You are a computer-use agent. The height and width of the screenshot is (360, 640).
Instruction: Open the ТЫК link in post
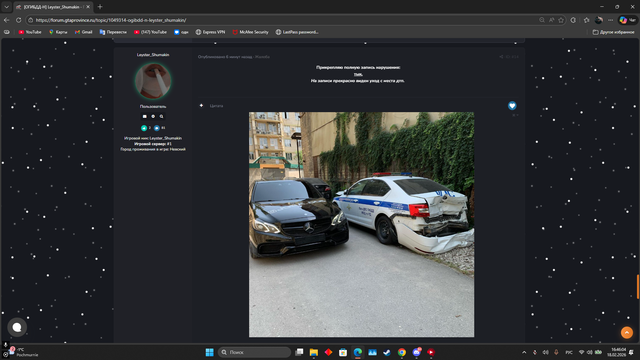[358, 74]
